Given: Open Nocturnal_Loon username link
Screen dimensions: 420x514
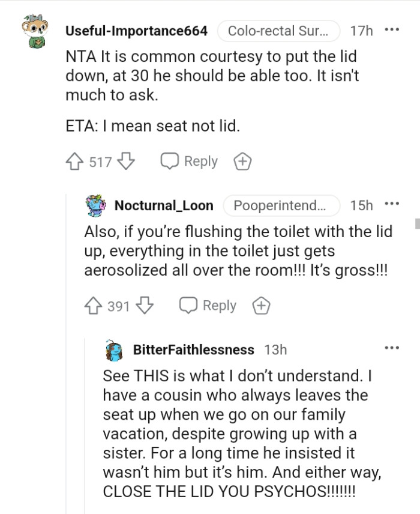Looking at the screenshot, I should [x=164, y=205].
